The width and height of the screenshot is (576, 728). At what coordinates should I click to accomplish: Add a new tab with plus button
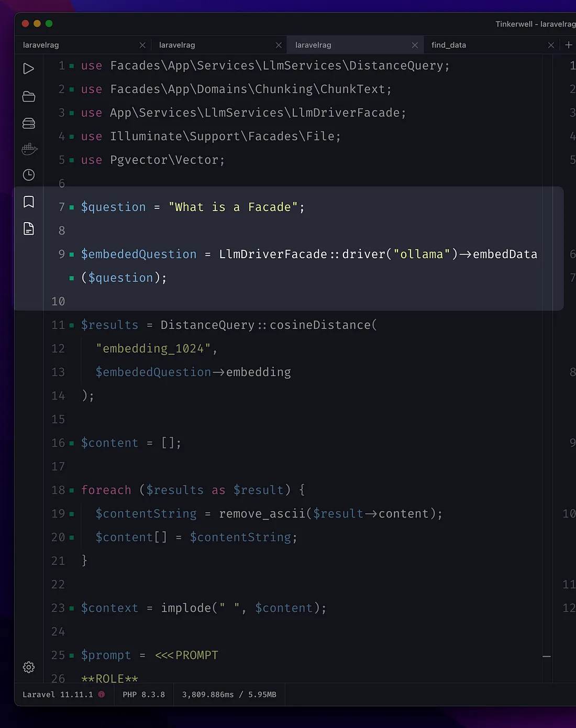[x=569, y=45]
